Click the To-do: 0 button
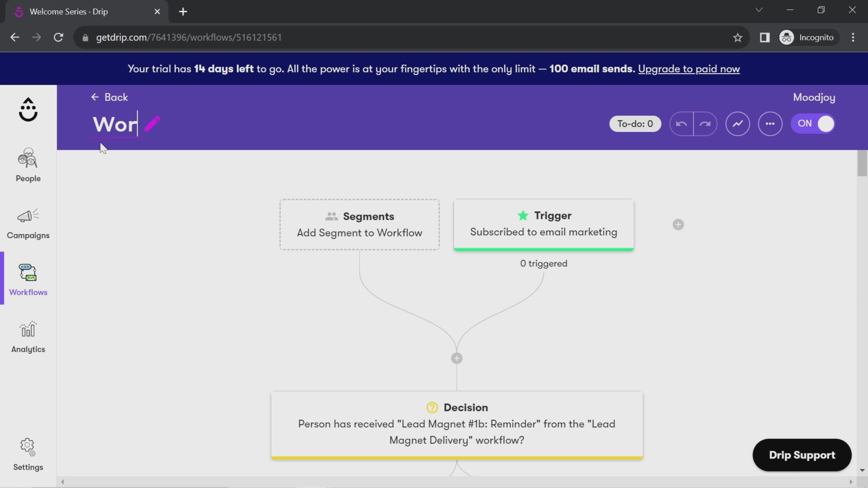The width and height of the screenshot is (868, 488). coord(635,123)
